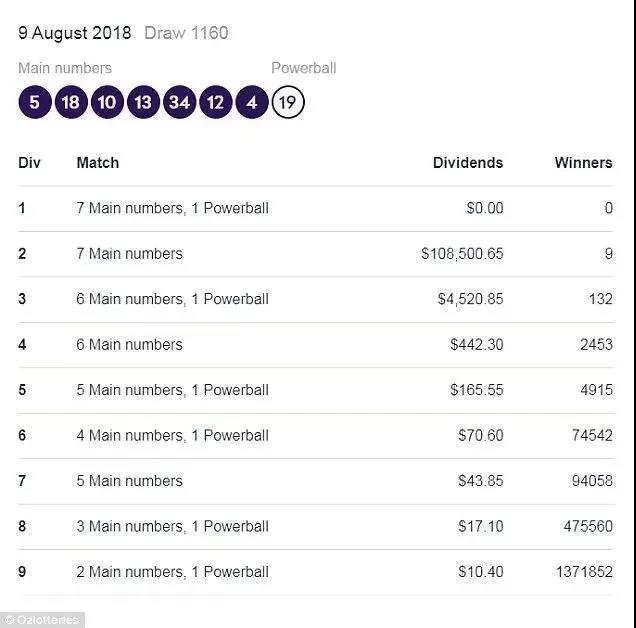Select the number 34 ball
Image resolution: width=636 pixels, height=628 pixels.
[179, 102]
